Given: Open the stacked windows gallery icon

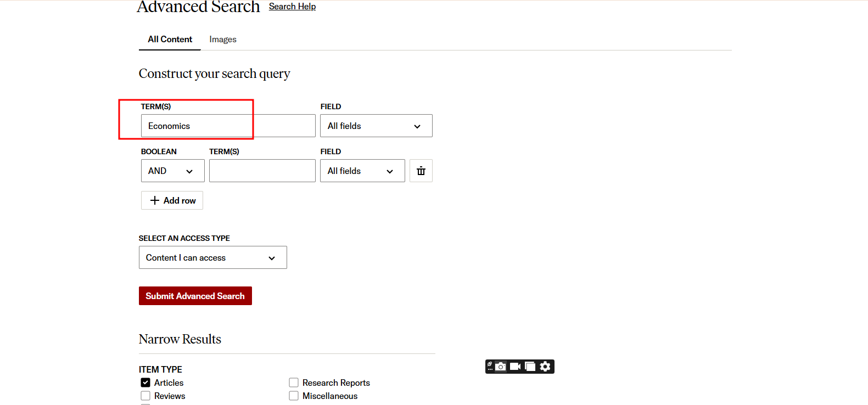Looking at the screenshot, I should tap(530, 367).
